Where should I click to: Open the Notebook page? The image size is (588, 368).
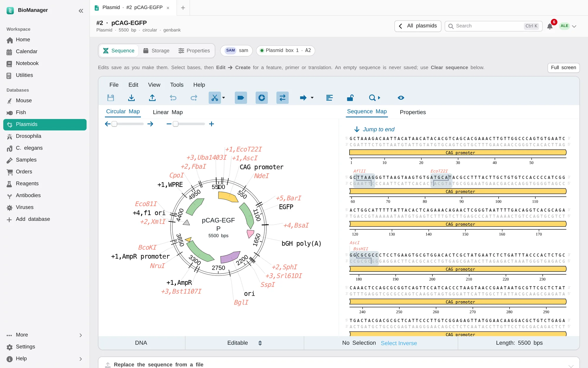(x=45, y=63)
